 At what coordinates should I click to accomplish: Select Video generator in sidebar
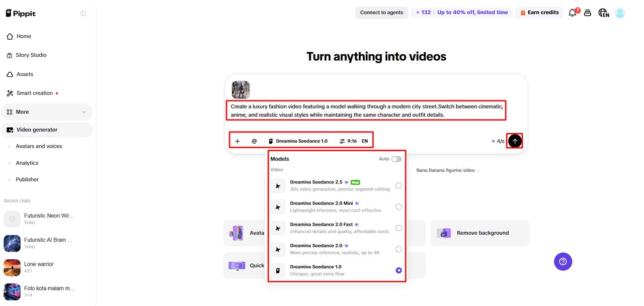[47, 130]
